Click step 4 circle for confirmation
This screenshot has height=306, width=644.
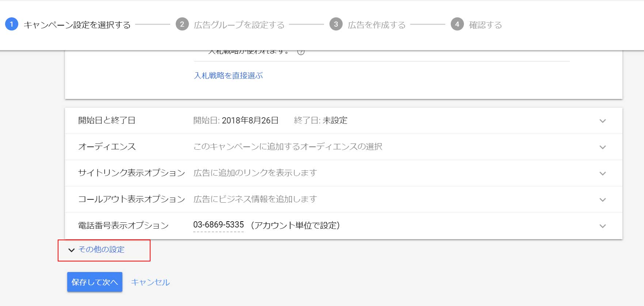(x=457, y=24)
